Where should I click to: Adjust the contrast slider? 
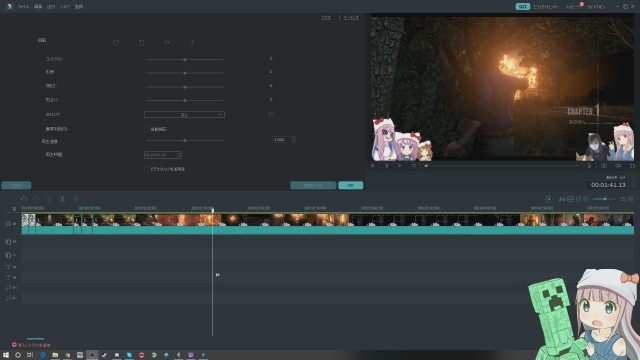tap(184, 60)
